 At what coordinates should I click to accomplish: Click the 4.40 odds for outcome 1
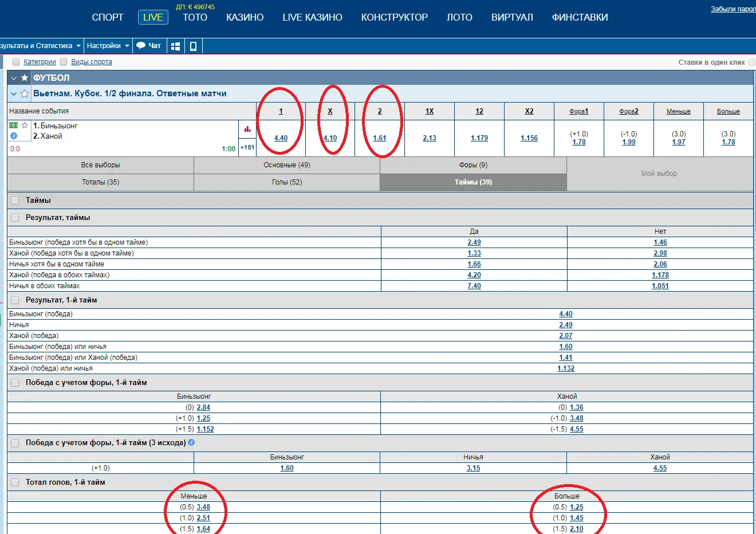[x=281, y=138]
